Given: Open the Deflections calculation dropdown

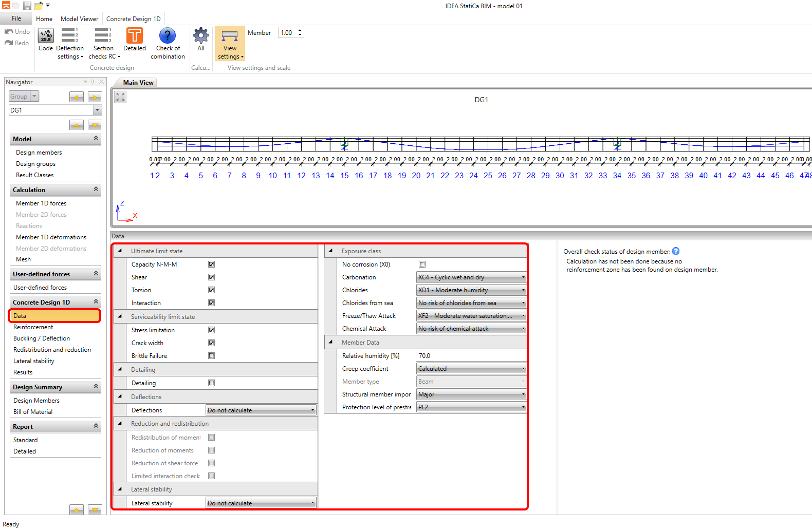Looking at the screenshot, I should [261, 410].
